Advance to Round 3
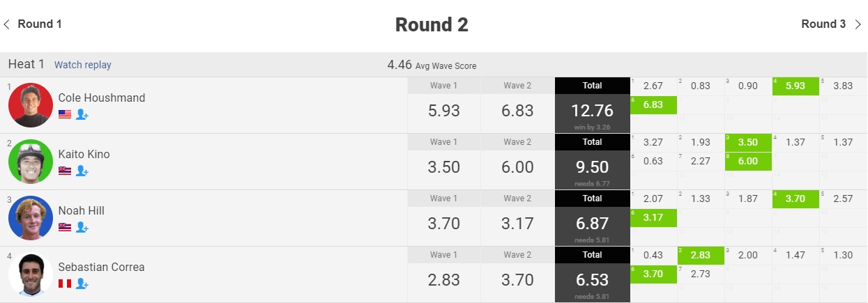The image size is (868, 303). tap(823, 24)
